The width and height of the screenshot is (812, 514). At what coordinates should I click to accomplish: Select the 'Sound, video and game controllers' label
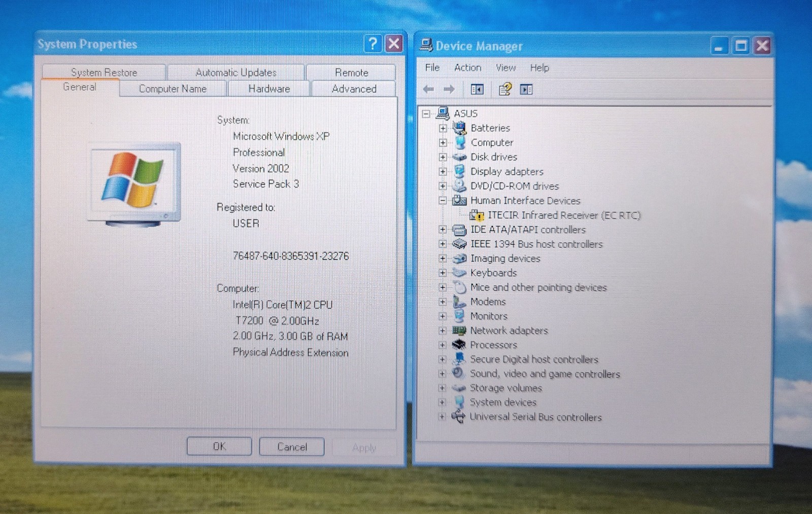point(545,374)
